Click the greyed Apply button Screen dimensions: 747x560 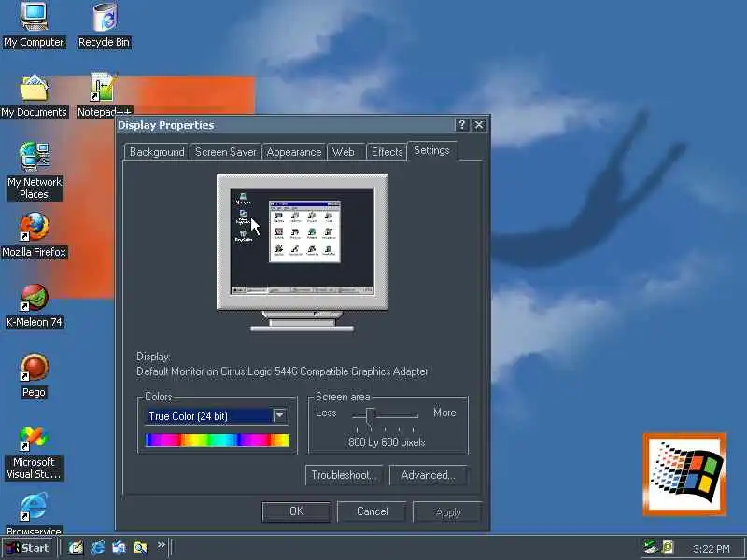point(448,512)
